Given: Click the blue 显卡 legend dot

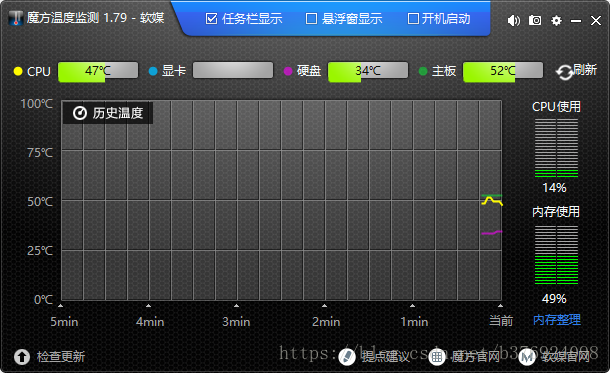Looking at the screenshot, I should pos(153,71).
